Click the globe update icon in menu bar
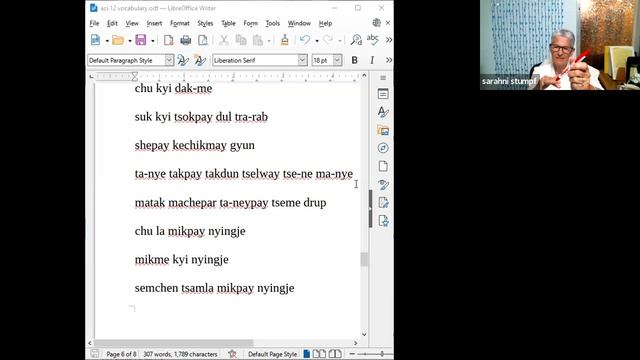Viewport: 640px width, 360px height. (377, 23)
